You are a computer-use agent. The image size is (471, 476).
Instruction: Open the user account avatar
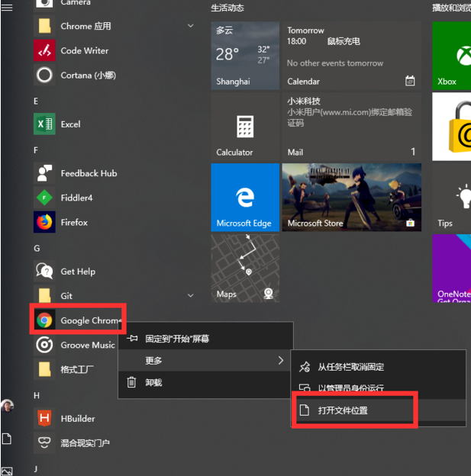coord(8,406)
